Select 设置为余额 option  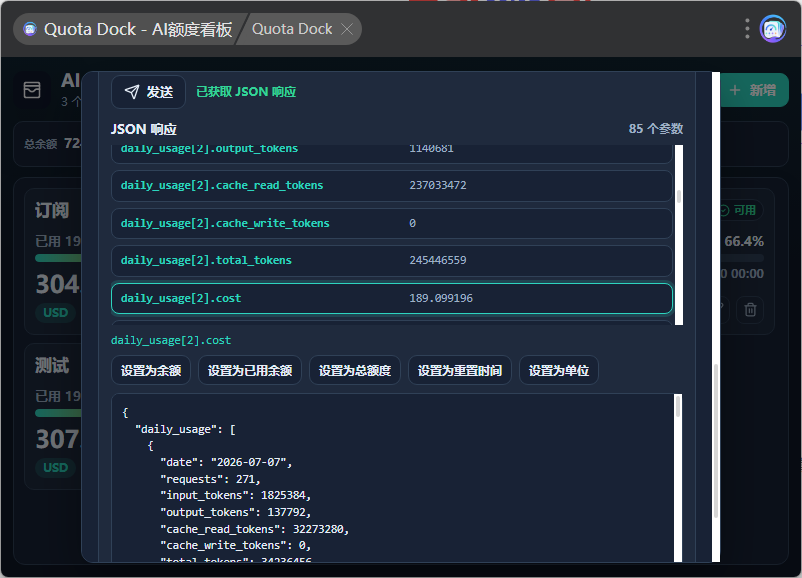coord(151,370)
